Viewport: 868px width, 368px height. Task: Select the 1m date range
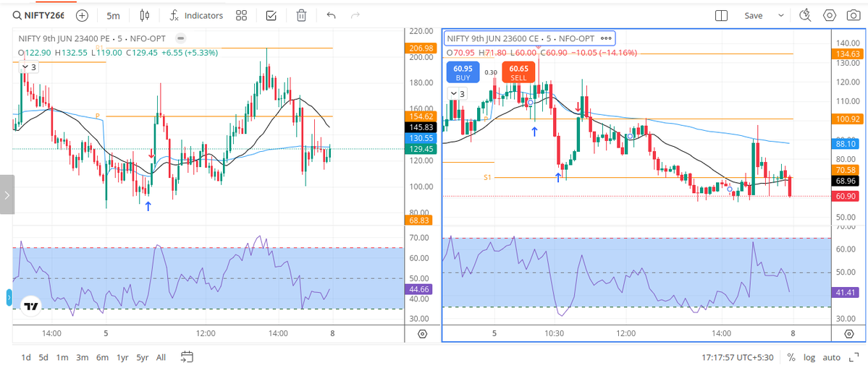tap(62, 357)
